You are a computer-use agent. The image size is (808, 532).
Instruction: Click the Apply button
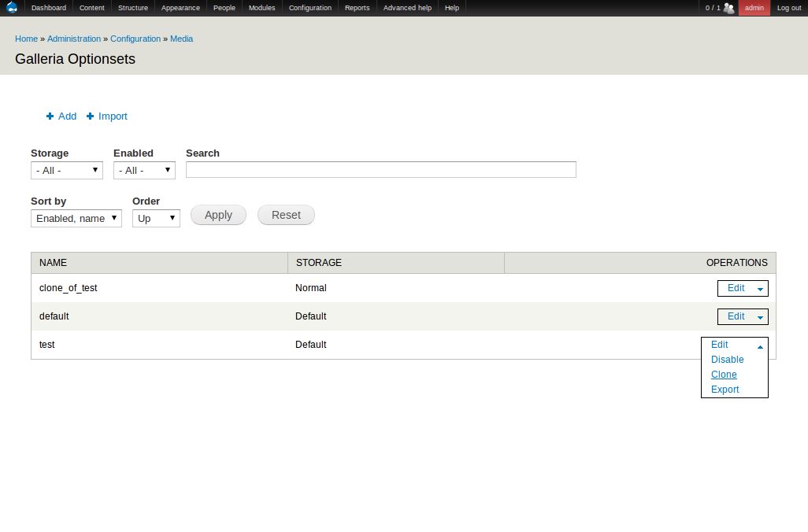tap(218, 215)
